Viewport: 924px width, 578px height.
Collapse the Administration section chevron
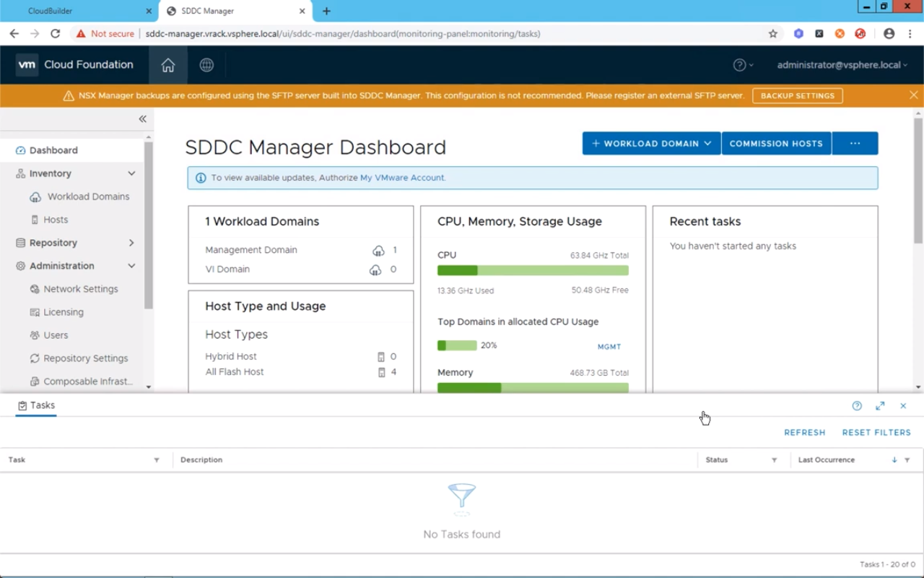coord(131,266)
